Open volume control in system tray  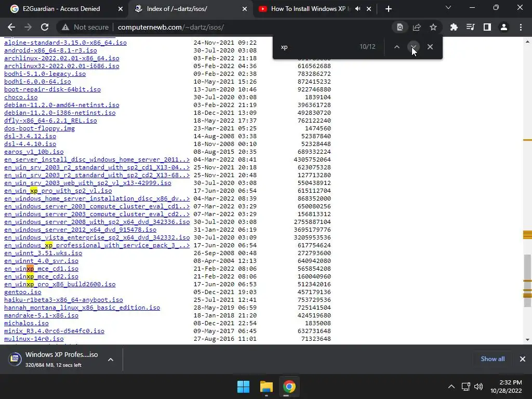click(x=478, y=387)
